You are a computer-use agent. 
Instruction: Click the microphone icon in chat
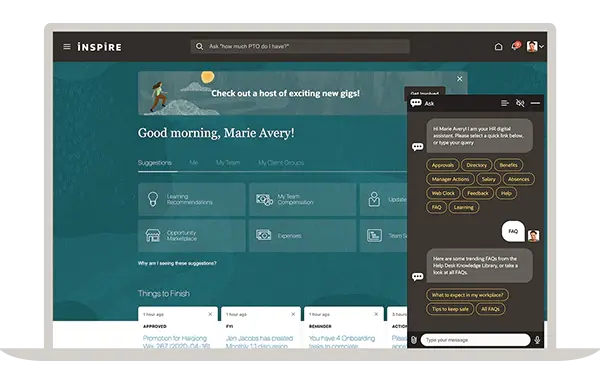537,340
